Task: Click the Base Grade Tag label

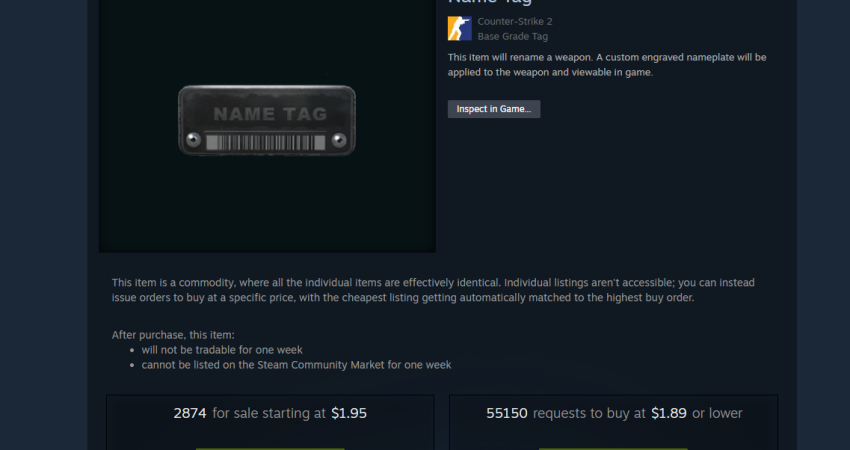Action: [513, 37]
